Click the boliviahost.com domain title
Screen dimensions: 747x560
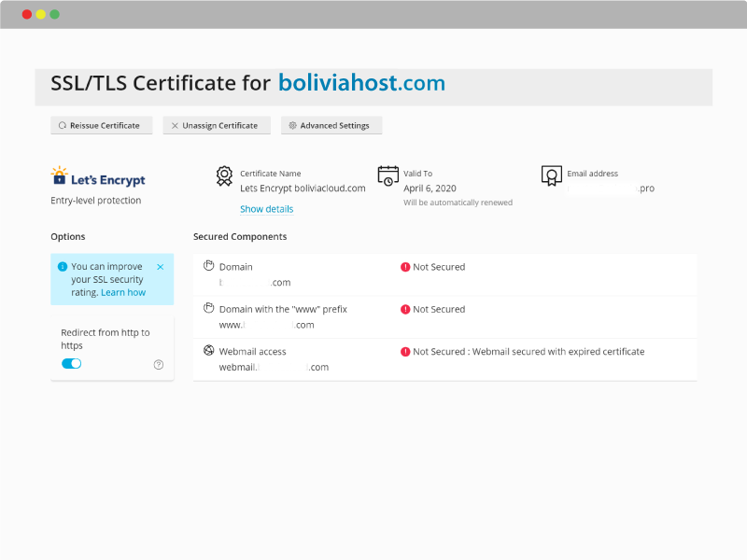[362, 83]
